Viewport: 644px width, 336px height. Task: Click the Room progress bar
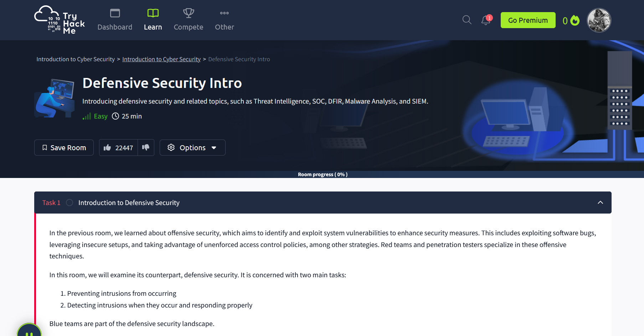pyautogui.click(x=322, y=174)
